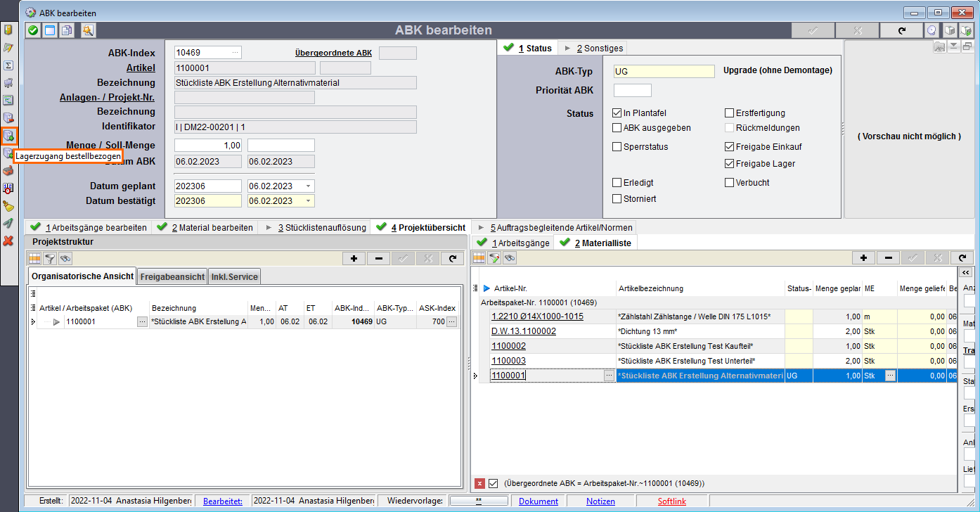Image resolution: width=980 pixels, height=512 pixels.
Task: Tick the Verbucht checkbox
Action: coord(730,182)
